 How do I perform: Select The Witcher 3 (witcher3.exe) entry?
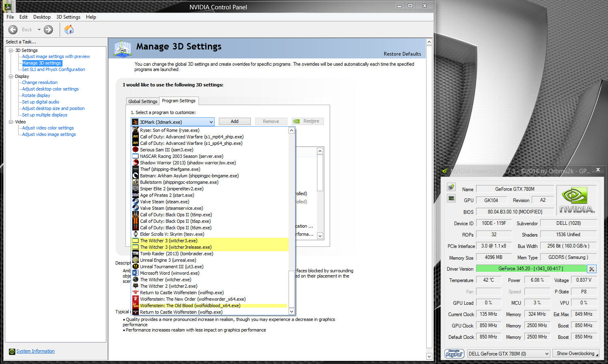(210, 241)
